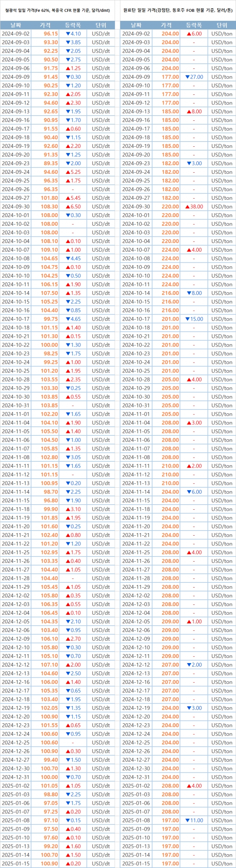Click the ▲5.45 increase indicator
Viewport: 236px width, 868px height.
tap(73, 198)
